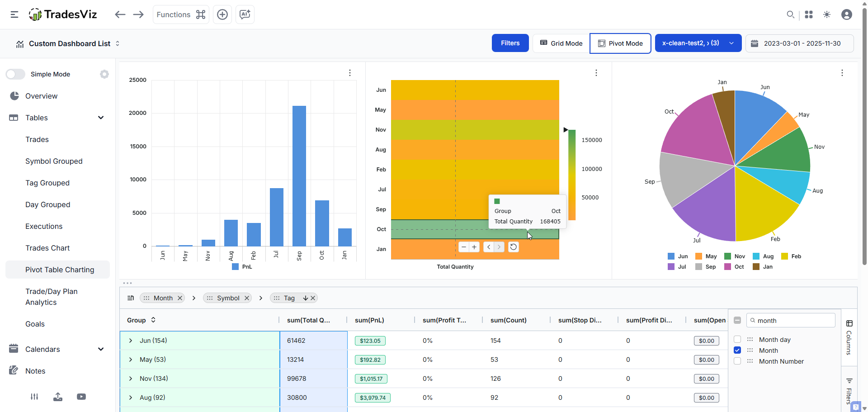Screen dimensions: 868x412
Task: Open Trades table page
Action: pyautogui.click(x=37, y=139)
